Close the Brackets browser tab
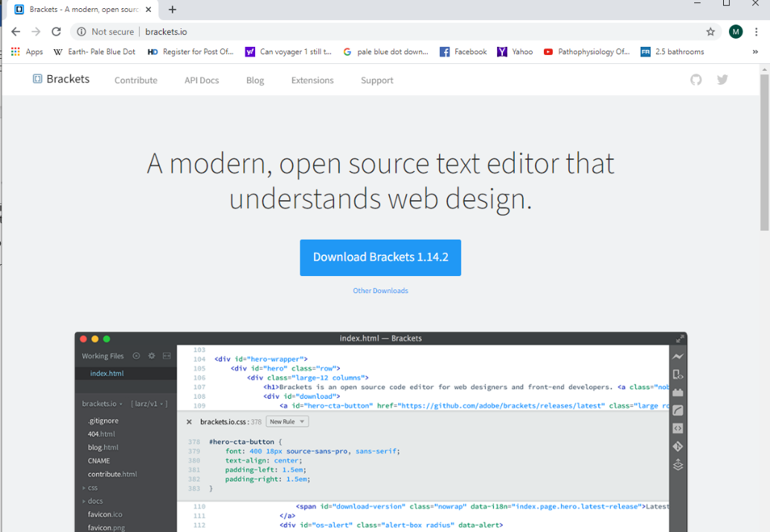The width and height of the screenshot is (770, 532). click(148, 10)
